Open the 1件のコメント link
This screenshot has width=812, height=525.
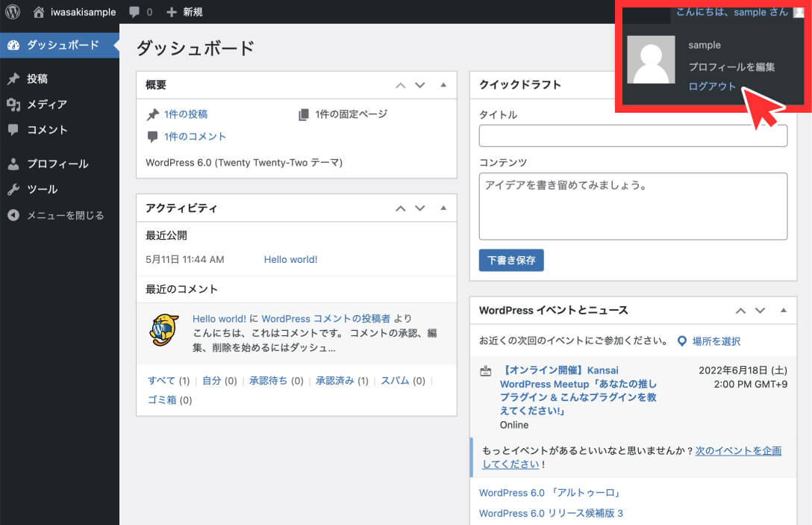195,137
